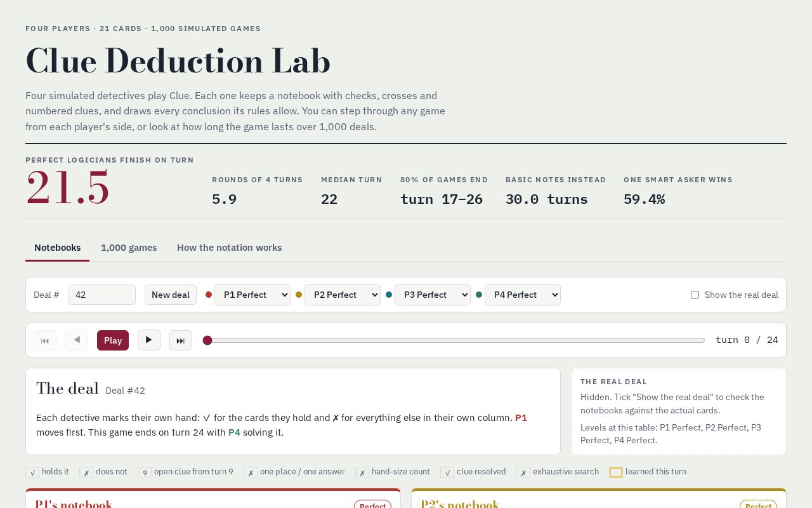Click the 'exhaustive search' cross legend icon
812x508 pixels.
coord(523,472)
